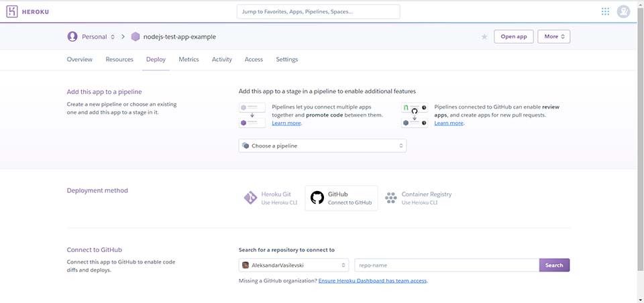Open the apps grid launcher icon

pyautogui.click(x=605, y=11)
